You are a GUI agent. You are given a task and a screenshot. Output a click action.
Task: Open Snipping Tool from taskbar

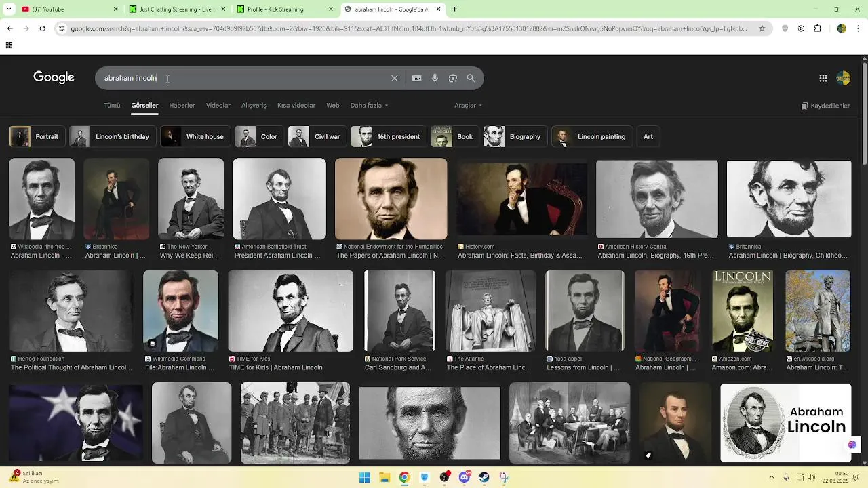[x=504, y=477]
